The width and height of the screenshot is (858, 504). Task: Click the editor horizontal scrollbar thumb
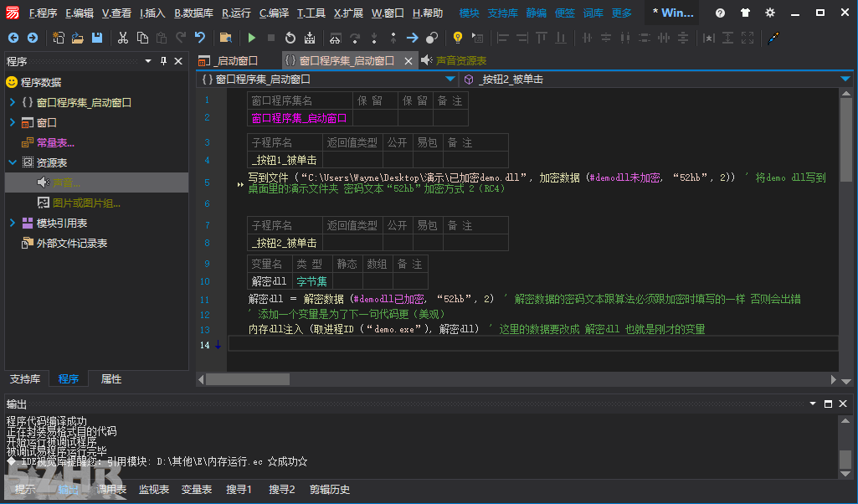(248, 379)
